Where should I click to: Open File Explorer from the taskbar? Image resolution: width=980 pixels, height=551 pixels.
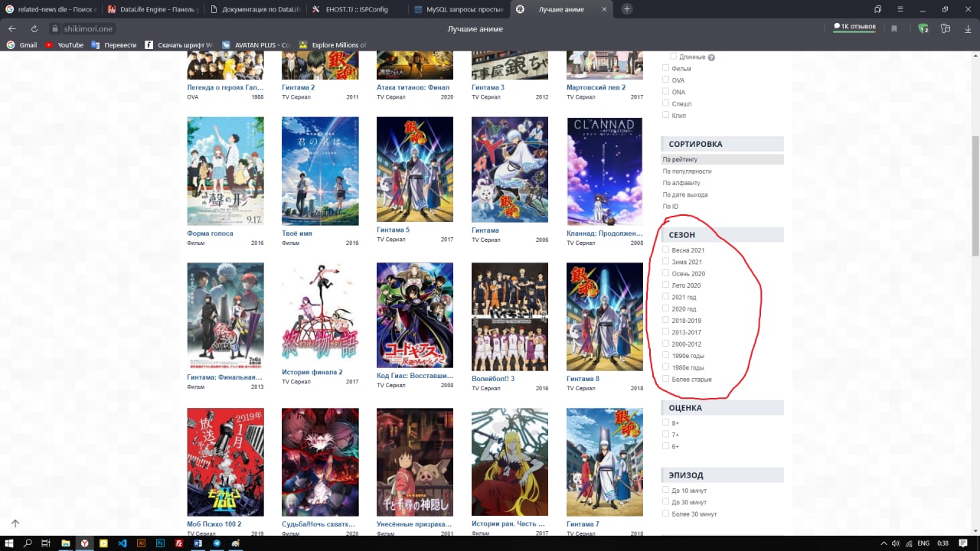click(66, 543)
